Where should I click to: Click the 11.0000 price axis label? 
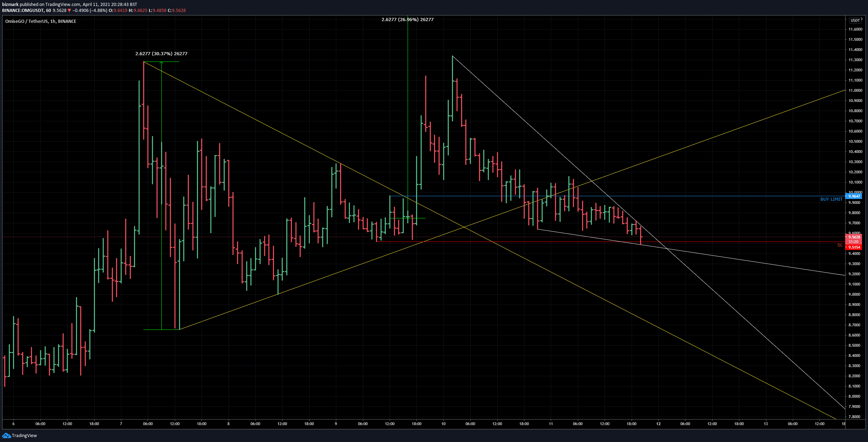tap(855, 90)
